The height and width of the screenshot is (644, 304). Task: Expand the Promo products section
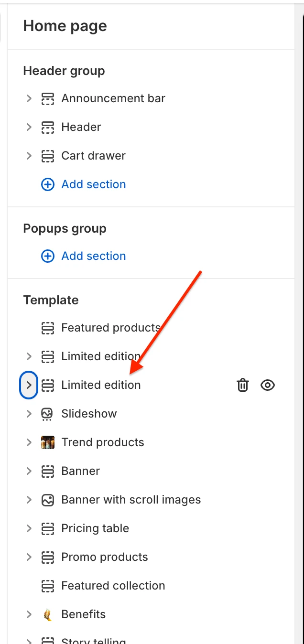[x=29, y=557]
